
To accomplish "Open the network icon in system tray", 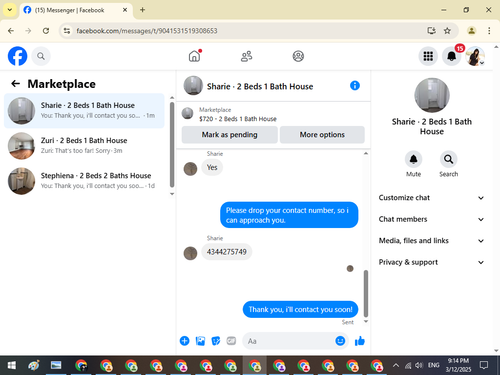I will click(408, 365).
